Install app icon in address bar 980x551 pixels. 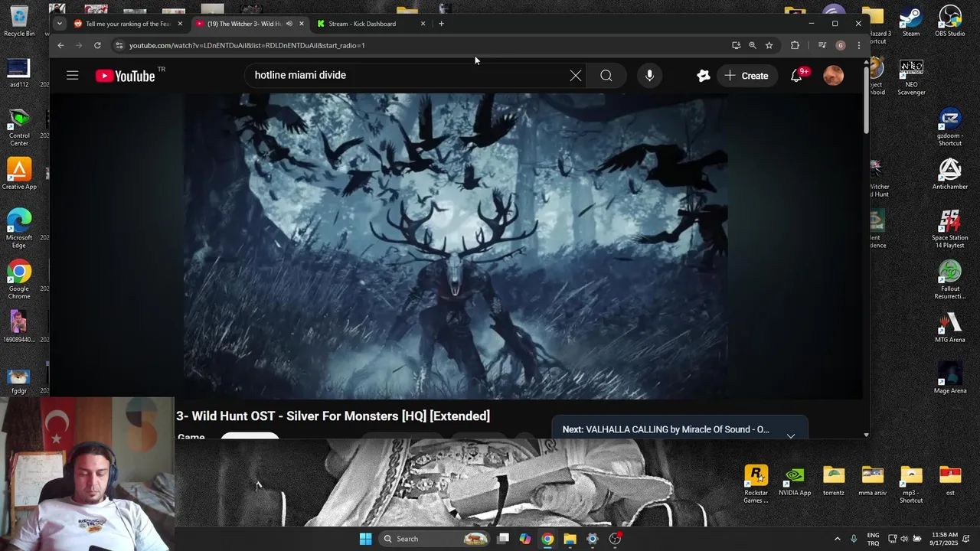point(736,45)
